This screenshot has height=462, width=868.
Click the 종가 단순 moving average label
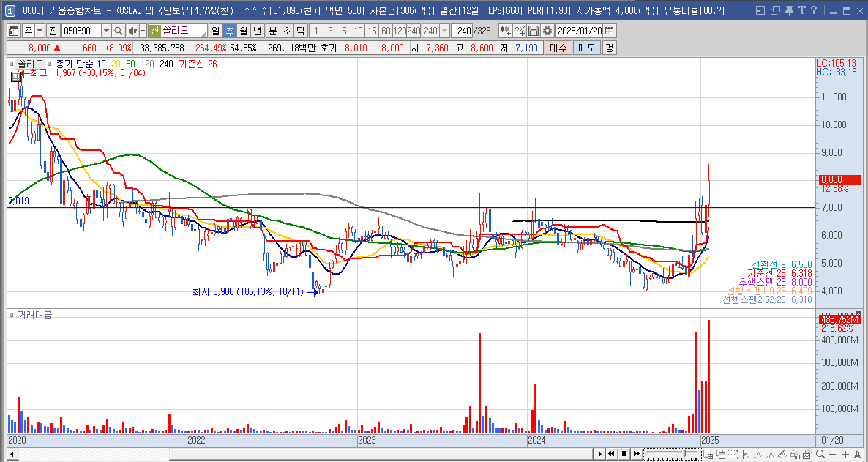(75, 64)
